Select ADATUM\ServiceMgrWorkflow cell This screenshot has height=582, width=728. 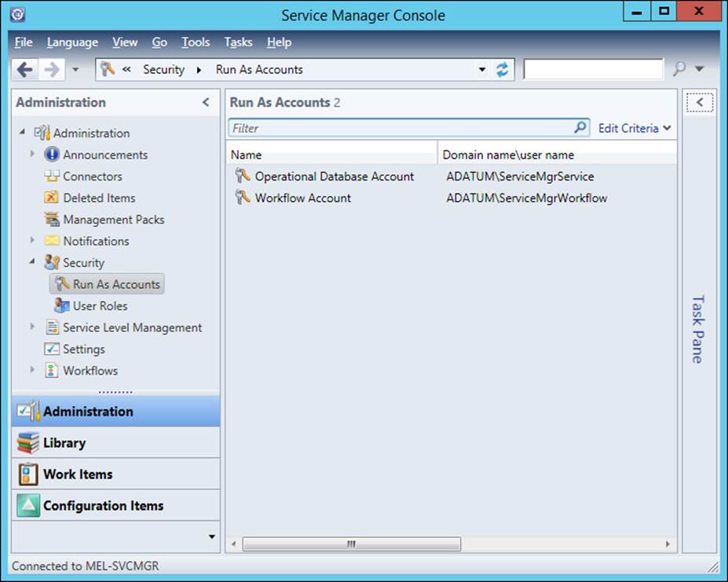coord(526,198)
